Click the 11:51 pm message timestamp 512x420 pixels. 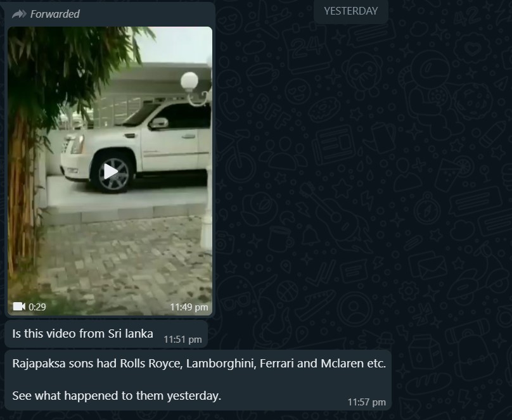(182, 340)
